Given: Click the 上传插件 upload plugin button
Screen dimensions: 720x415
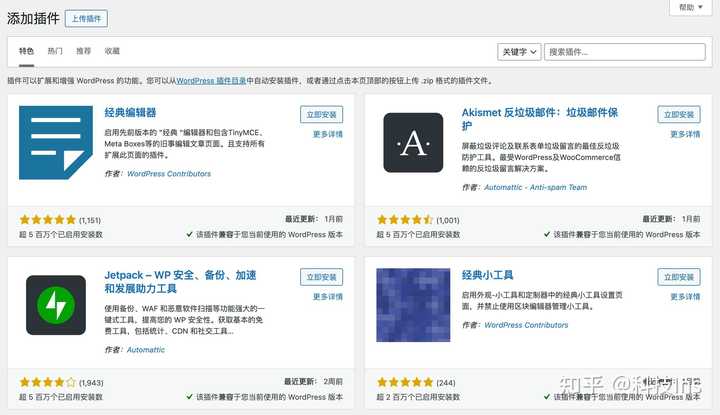Looking at the screenshot, I should coord(86,19).
